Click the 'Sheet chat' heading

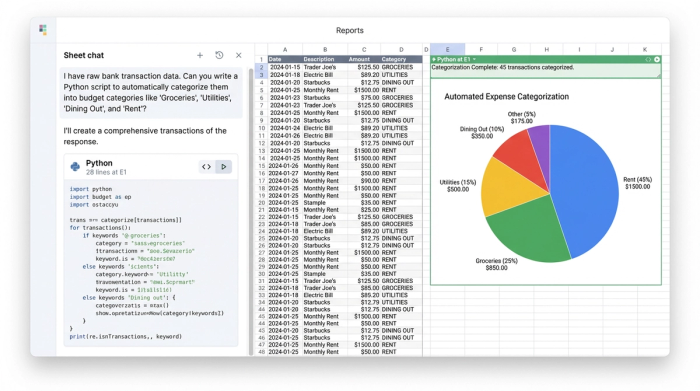point(83,55)
